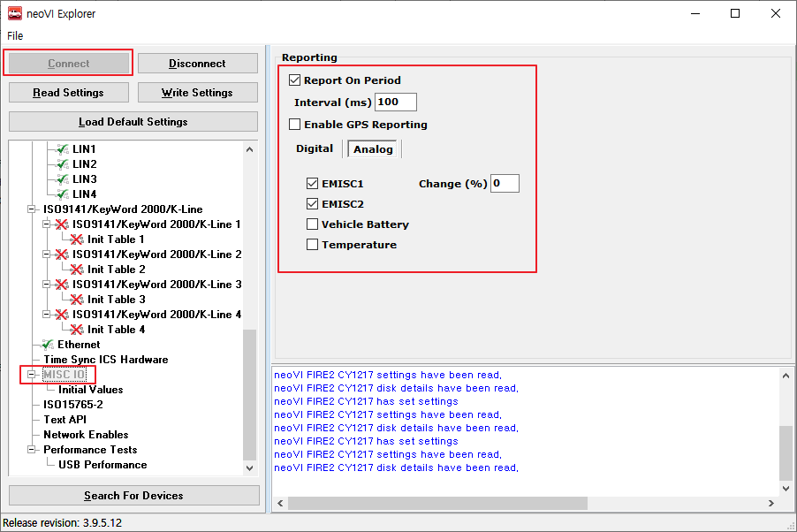The height and width of the screenshot is (532, 797).
Task: Click the horizontal scrollbar in the log panel
Action: pos(437,503)
